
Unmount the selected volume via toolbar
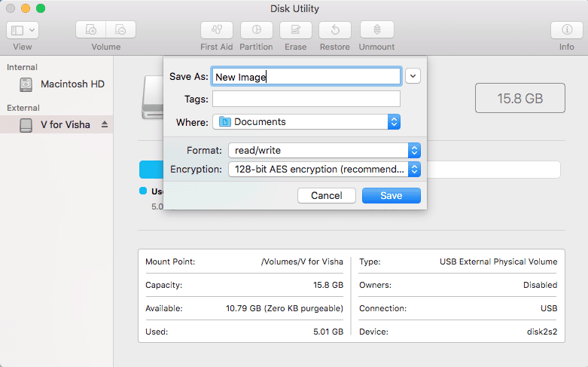[377, 29]
